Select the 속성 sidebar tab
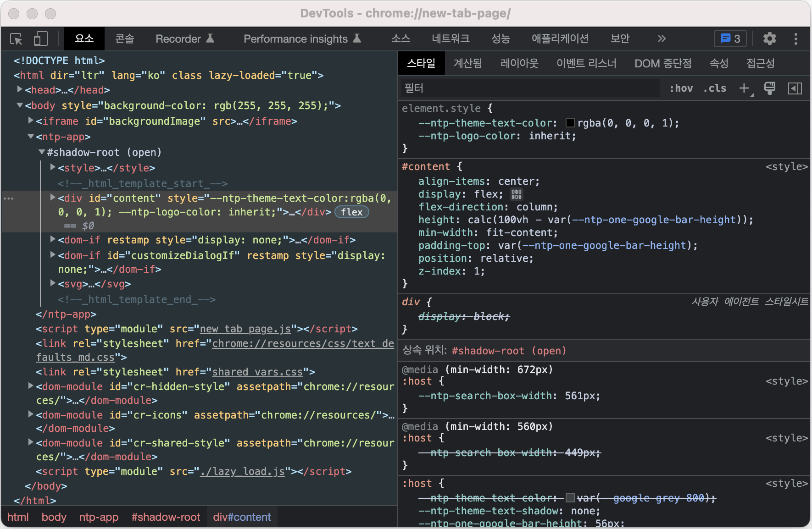Viewport: 812px width, 529px height. (719, 63)
